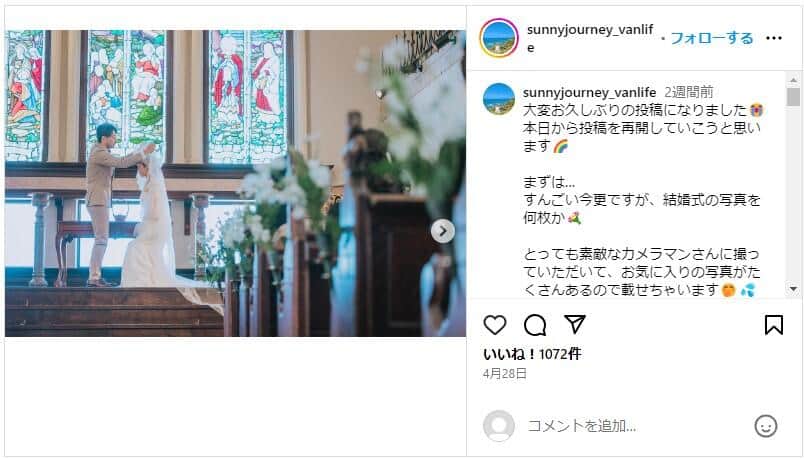The height and width of the screenshot is (459, 804).
Task: Like the post with the heart icon
Action: click(x=495, y=325)
